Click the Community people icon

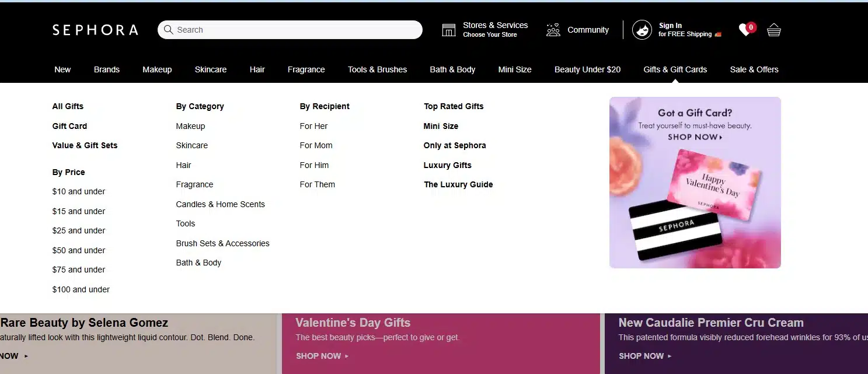click(x=553, y=30)
